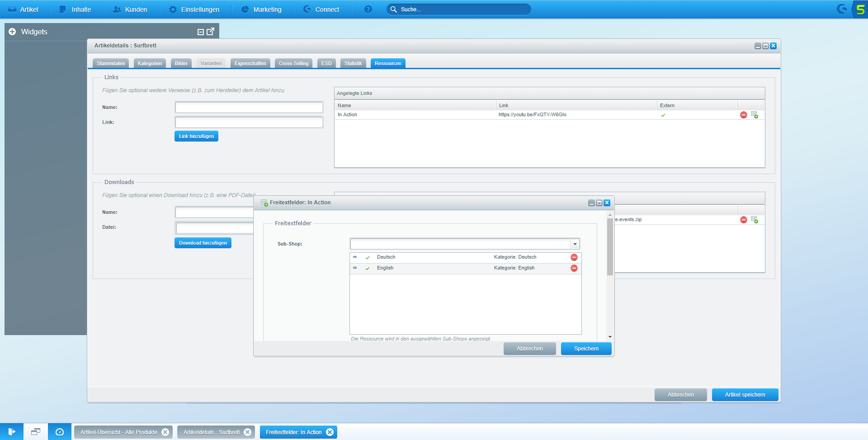Toggle the green check for the Deutsch sub-shop
This screenshot has height=440, width=868.
[x=368, y=257]
